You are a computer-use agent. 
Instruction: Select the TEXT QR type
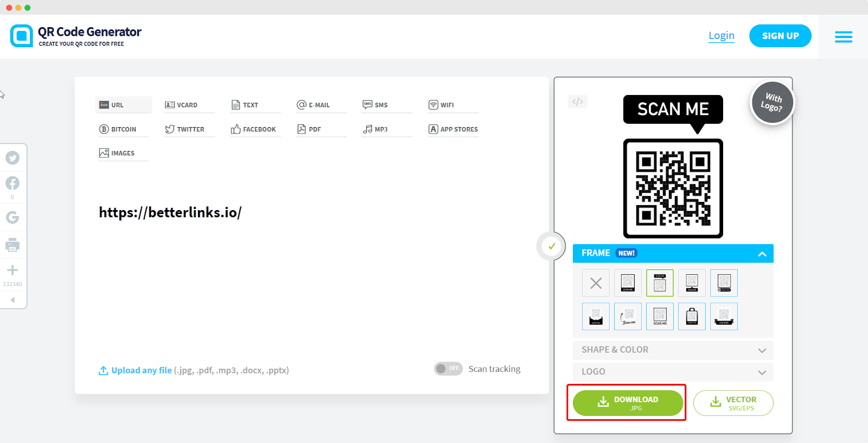click(255, 105)
